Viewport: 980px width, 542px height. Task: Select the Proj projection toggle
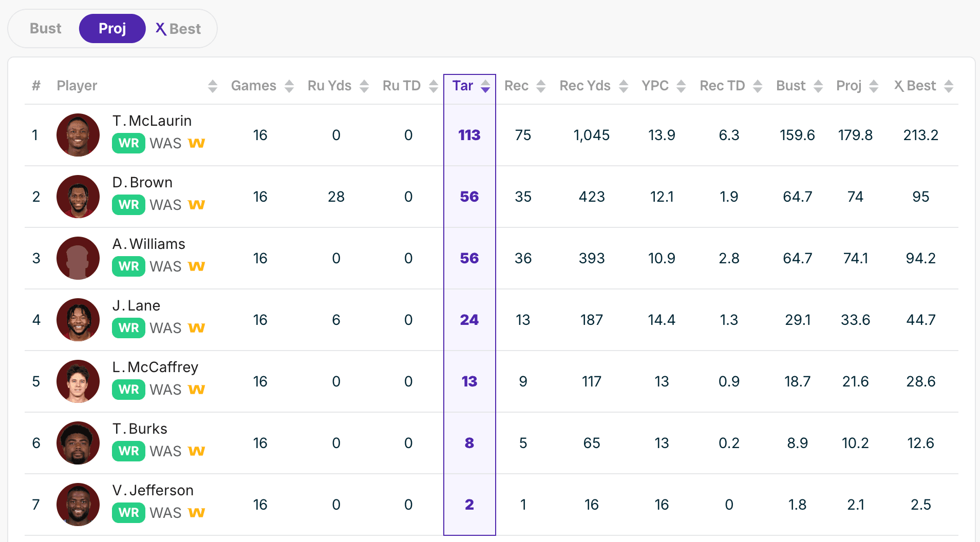tap(112, 29)
